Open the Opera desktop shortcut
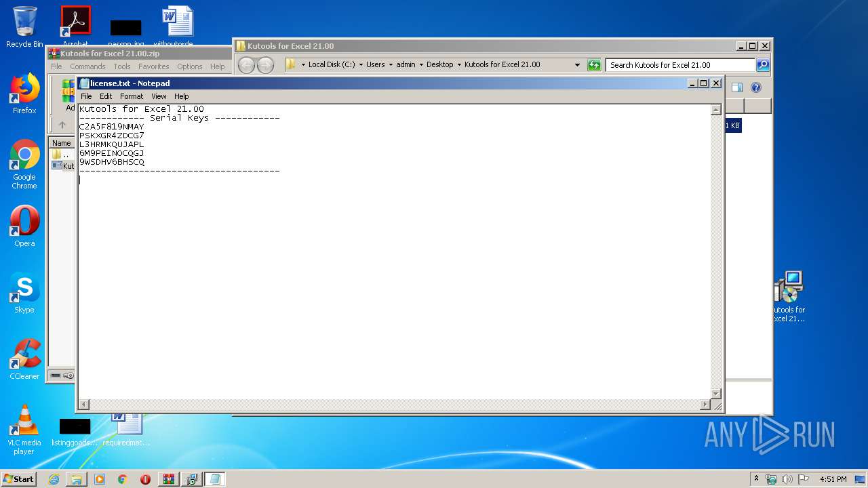The width and height of the screenshot is (868, 488). pos(24,226)
